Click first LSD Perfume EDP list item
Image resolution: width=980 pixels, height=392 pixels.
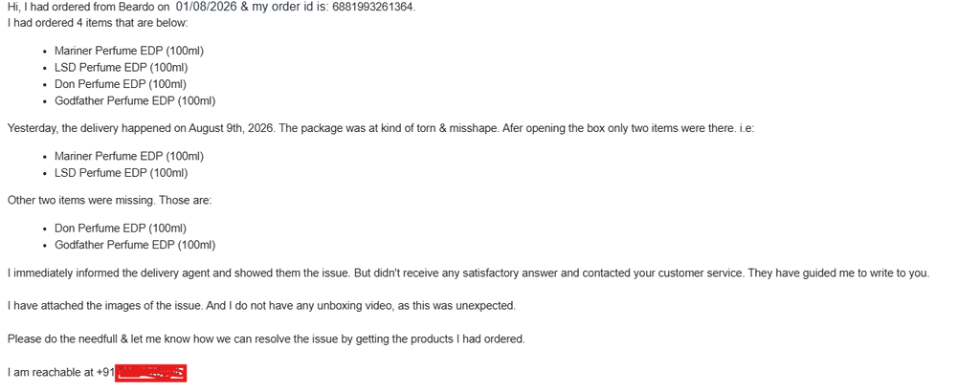[122, 68]
